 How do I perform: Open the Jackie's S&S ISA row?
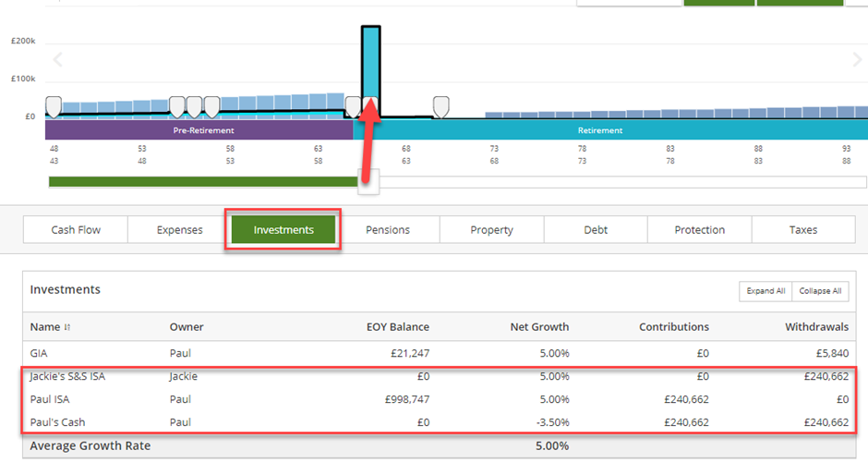click(x=439, y=377)
